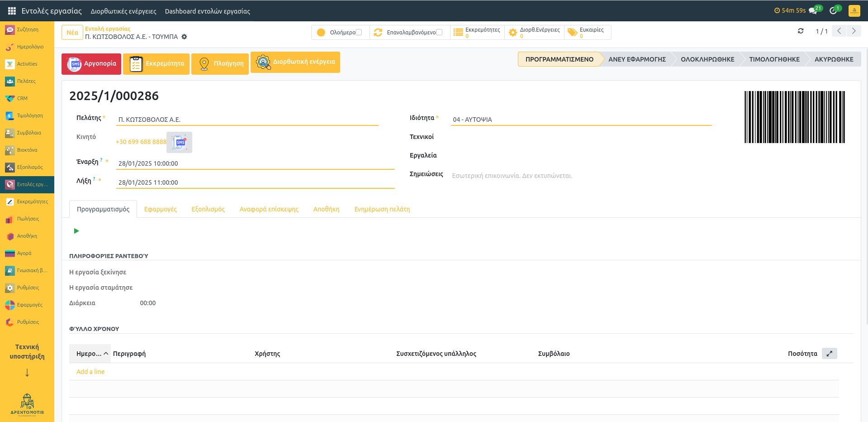Open the Ιδιότητα dropdown field
This screenshot has width=868, height=422.
tap(581, 120)
